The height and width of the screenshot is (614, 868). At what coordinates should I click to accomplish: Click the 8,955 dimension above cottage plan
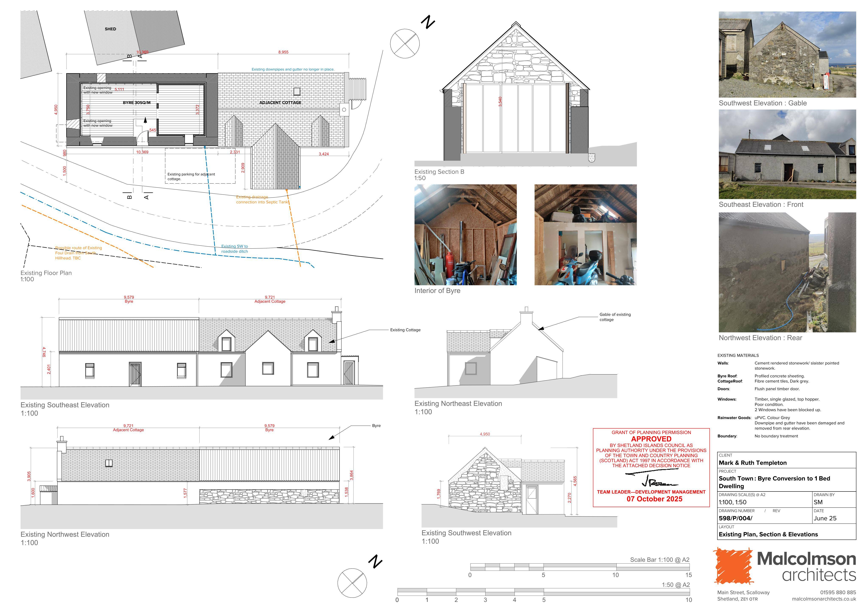[283, 52]
